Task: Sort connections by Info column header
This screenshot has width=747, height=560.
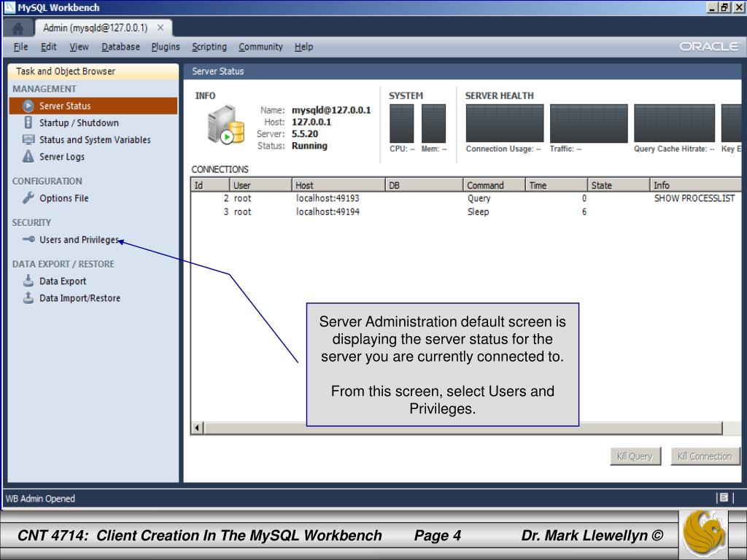Action: (695, 184)
